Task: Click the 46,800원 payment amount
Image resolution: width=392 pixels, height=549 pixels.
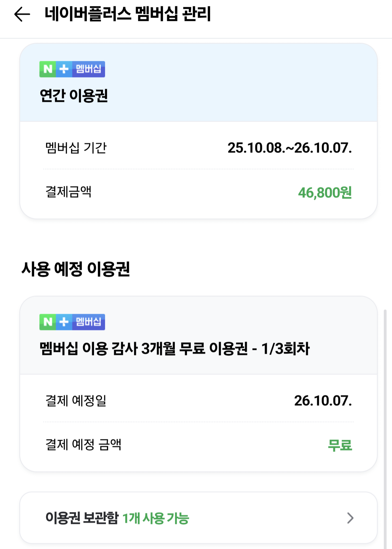Action: pos(325,193)
